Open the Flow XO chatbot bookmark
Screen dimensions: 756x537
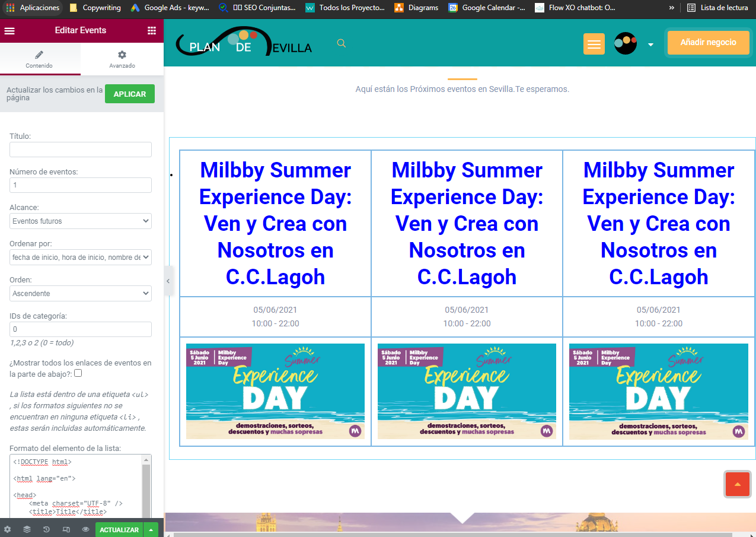[x=575, y=8]
